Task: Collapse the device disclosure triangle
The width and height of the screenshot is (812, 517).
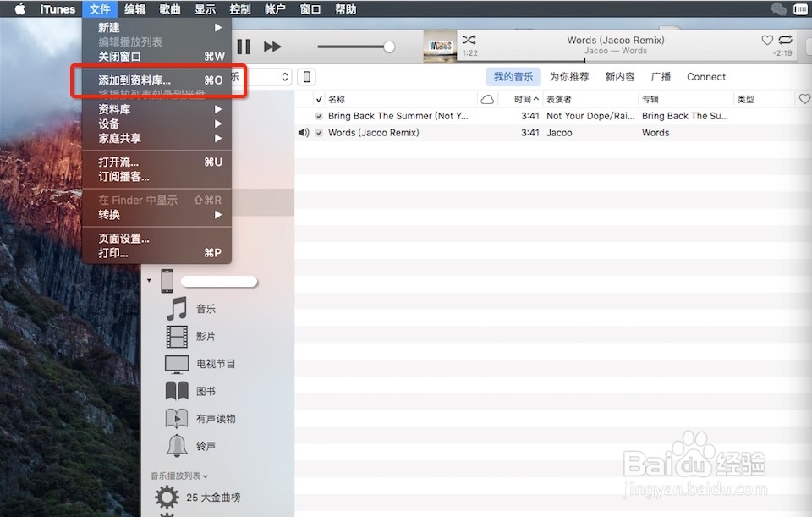Action: pyautogui.click(x=149, y=281)
